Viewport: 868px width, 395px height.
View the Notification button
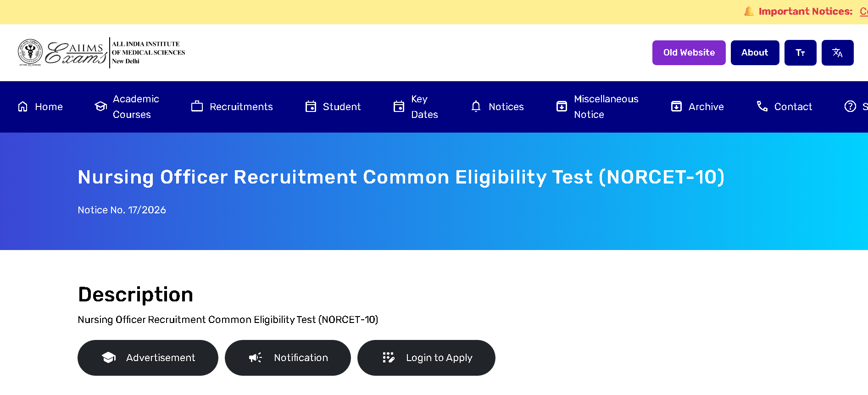[288, 358]
